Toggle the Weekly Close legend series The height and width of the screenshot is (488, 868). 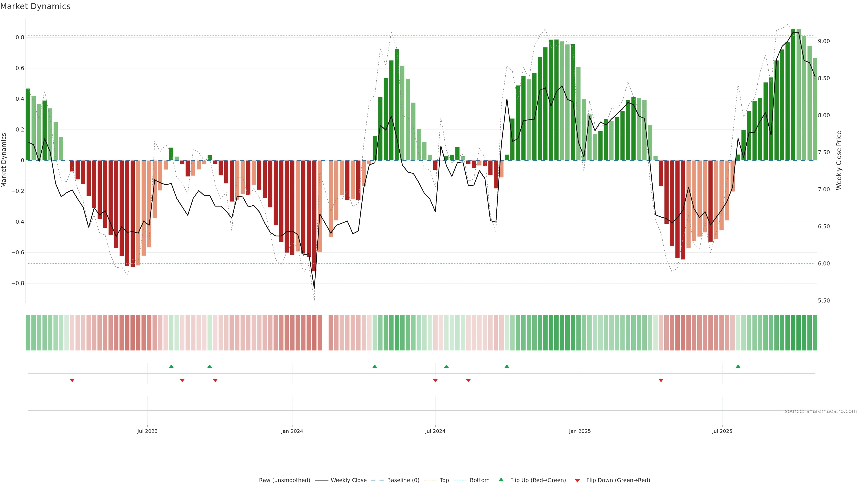[x=348, y=480]
